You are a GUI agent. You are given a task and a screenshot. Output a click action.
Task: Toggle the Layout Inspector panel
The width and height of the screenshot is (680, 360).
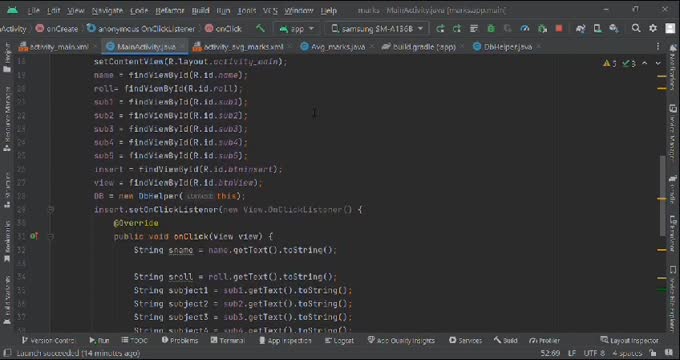tap(629, 341)
